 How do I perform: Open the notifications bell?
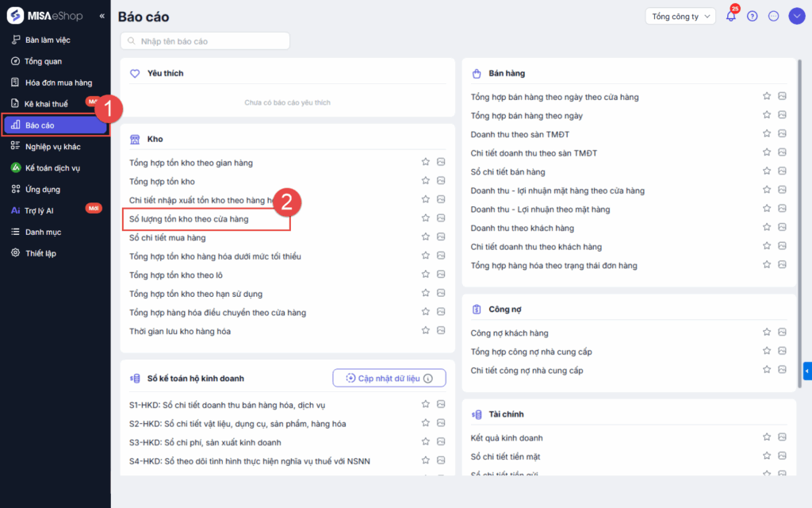[730, 17]
